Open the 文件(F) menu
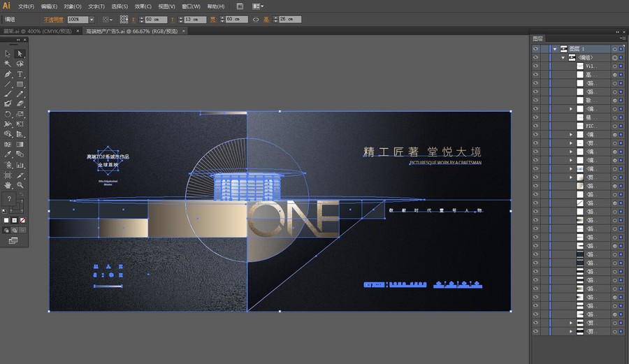Screen dimensions: 629x364 26,6
